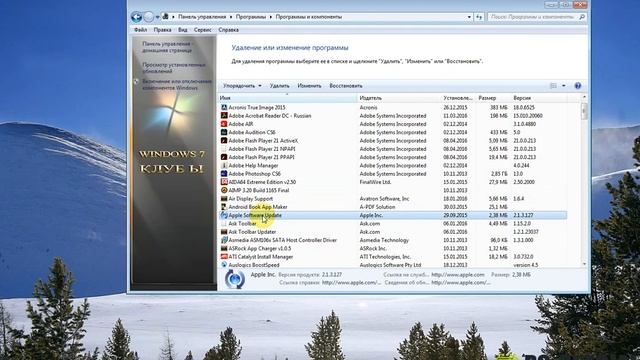Sort by the Размер column header
This screenshot has height=360, width=640.
point(494,98)
